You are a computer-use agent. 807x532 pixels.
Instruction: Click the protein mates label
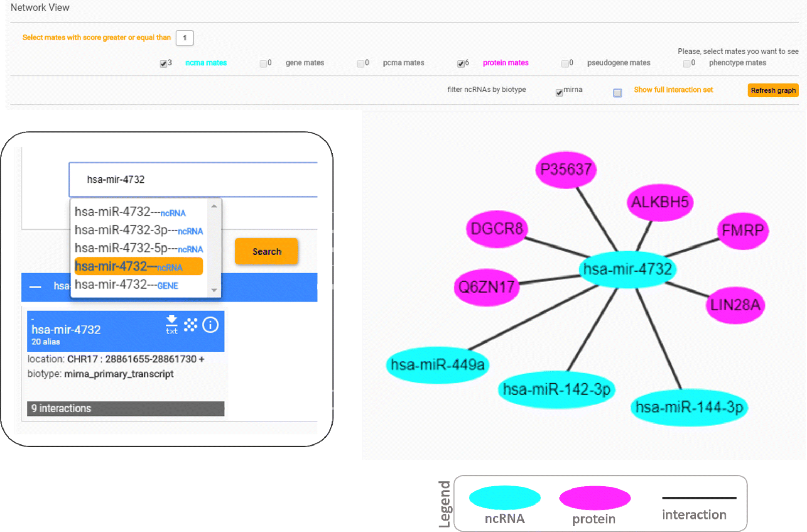coord(505,63)
